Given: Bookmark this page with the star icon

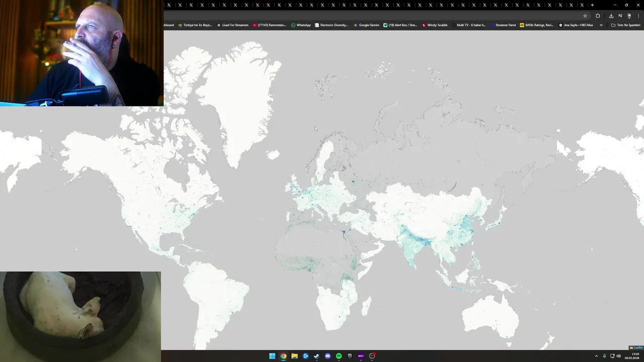Looking at the screenshot, I should 585,16.
